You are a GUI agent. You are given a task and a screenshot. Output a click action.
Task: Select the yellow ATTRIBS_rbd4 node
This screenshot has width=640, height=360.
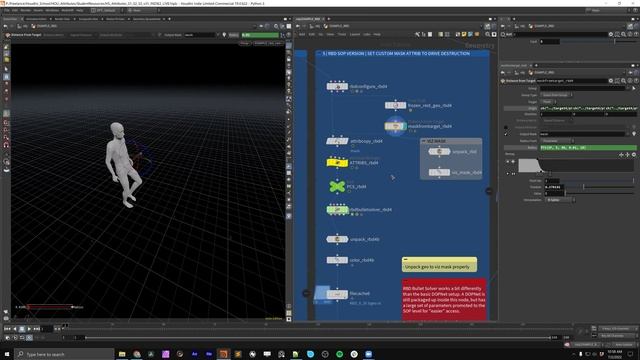[337, 163]
